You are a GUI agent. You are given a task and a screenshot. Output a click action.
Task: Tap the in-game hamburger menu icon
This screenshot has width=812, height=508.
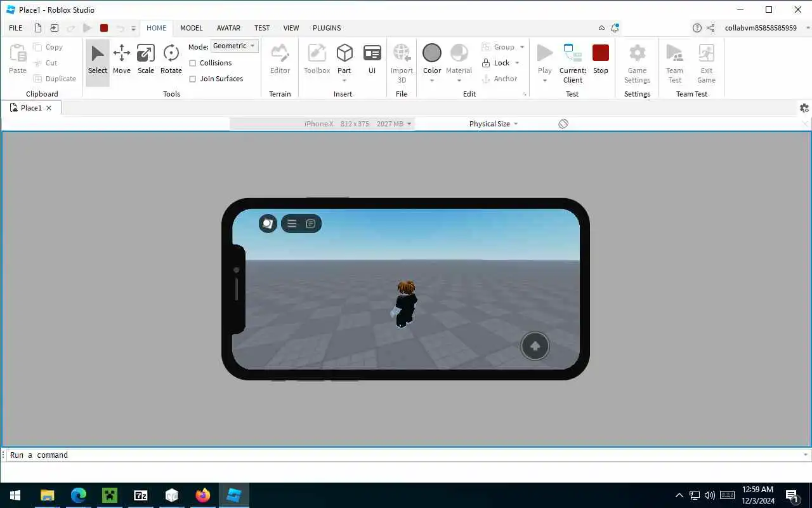pyautogui.click(x=292, y=224)
